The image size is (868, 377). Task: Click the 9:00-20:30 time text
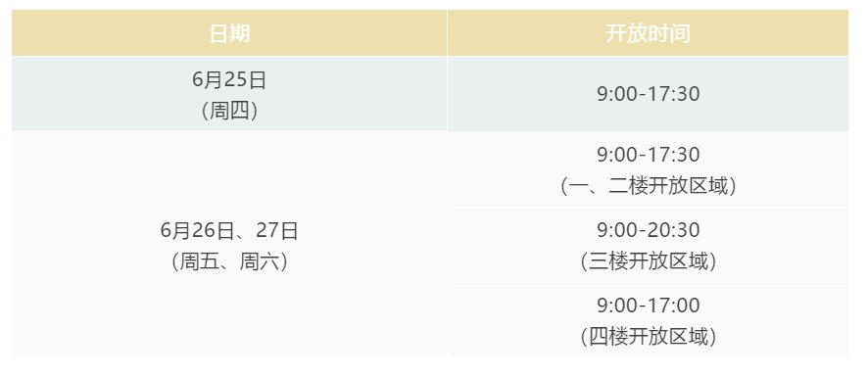[x=649, y=230]
